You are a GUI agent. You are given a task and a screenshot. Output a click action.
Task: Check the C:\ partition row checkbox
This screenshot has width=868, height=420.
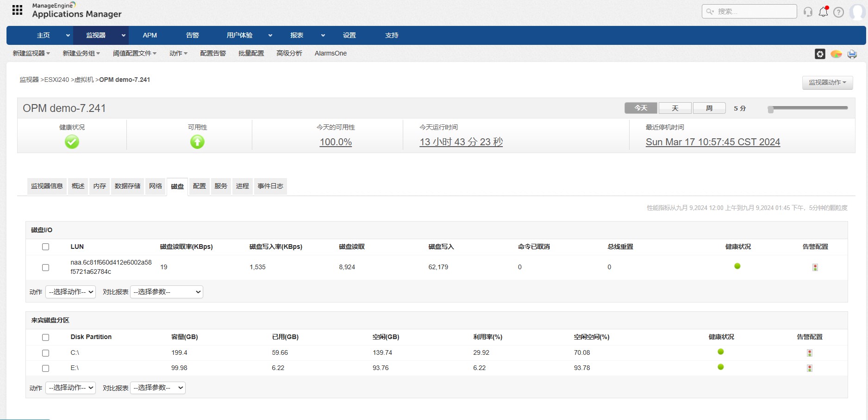45,353
